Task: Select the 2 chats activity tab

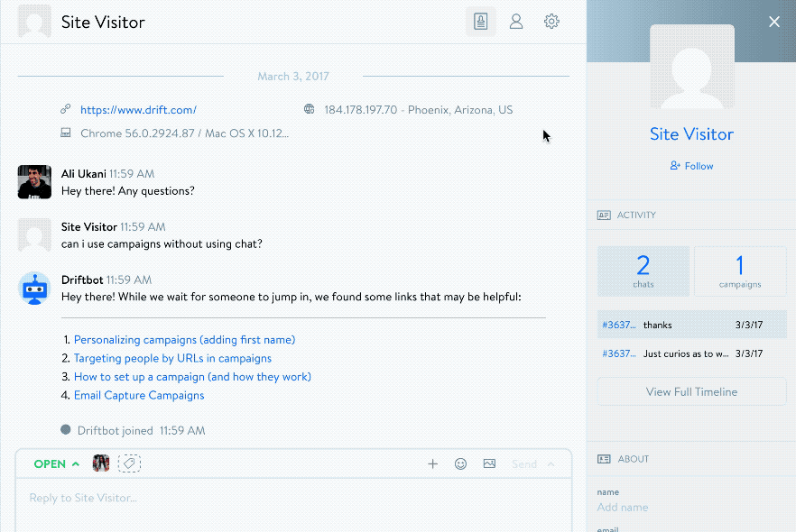Action: tap(643, 271)
